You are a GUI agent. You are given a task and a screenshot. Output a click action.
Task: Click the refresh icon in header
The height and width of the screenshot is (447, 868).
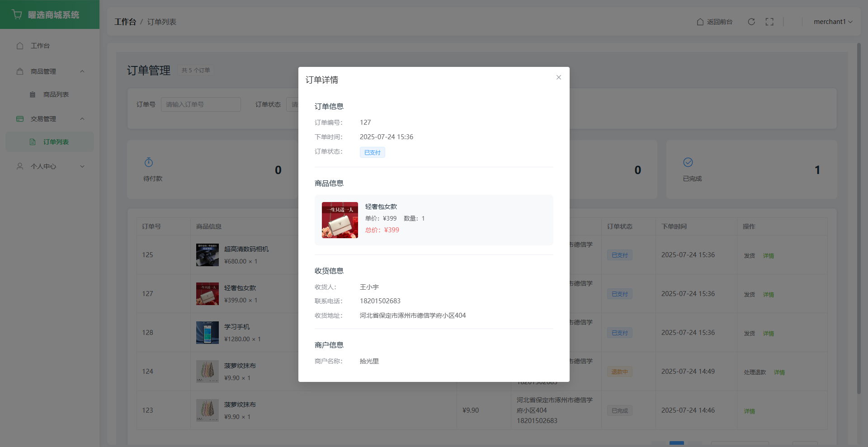pyautogui.click(x=751, y=22)
